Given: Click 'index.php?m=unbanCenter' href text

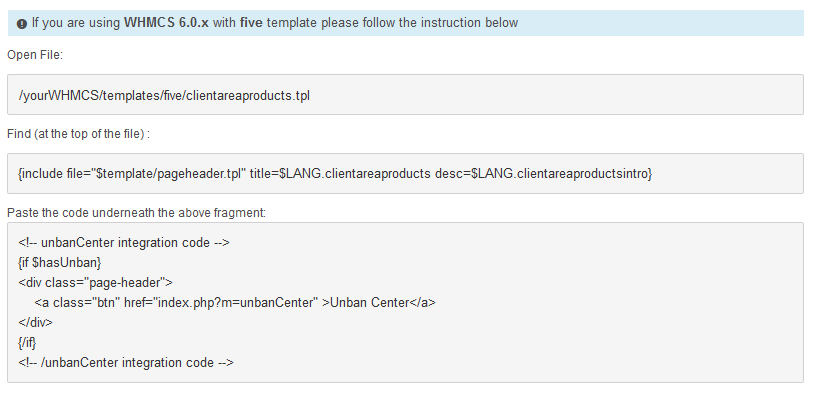Looking at the screenshot, I should (235, 303).
